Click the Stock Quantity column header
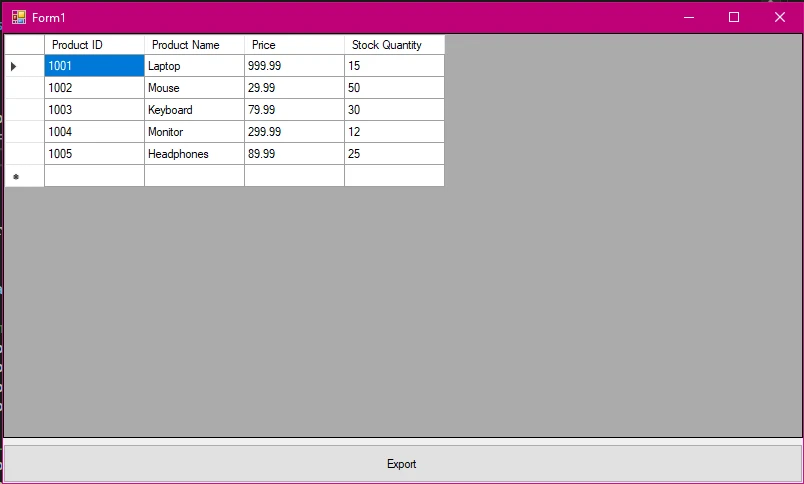The height and width of the screenshot is (484, 804). point(394,45)
